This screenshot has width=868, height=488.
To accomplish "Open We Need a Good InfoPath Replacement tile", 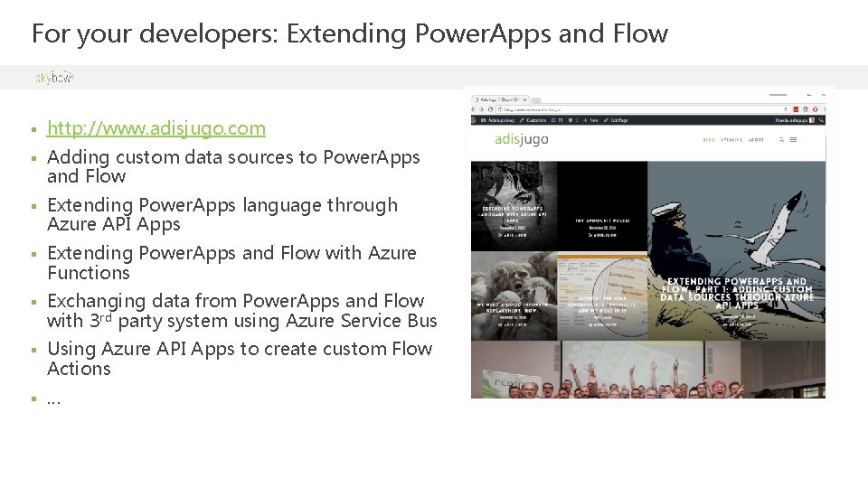I will 514,296.
